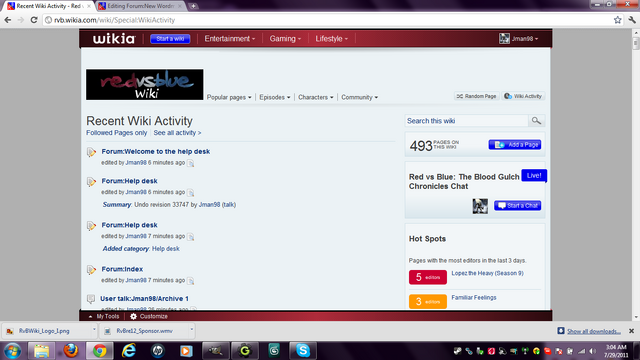Expand the My Tools toolbar menu
Screen dimensions: 640x360
(104, 316)
